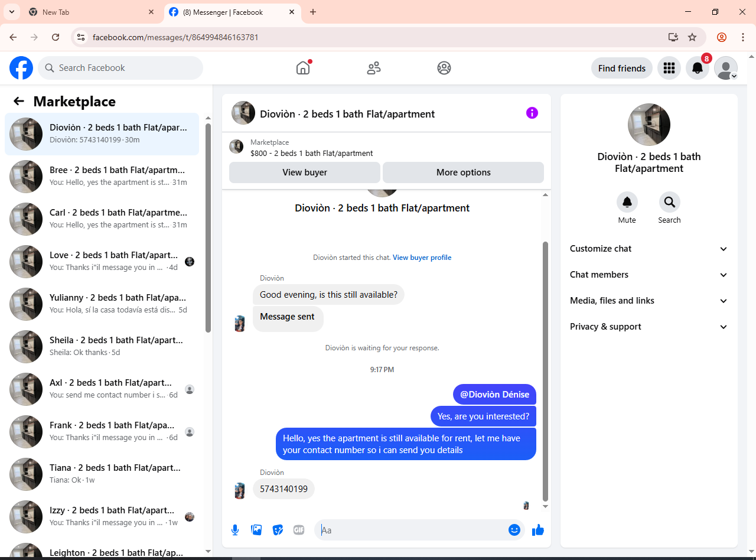The image size is (756, 560).
Task: Click the View buyer button
Action: [305, 172]
